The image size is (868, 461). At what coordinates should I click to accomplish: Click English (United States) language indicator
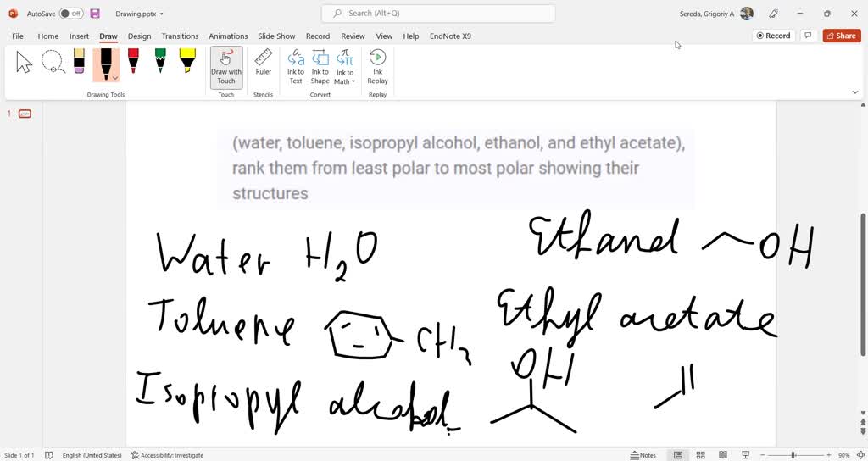92,455
